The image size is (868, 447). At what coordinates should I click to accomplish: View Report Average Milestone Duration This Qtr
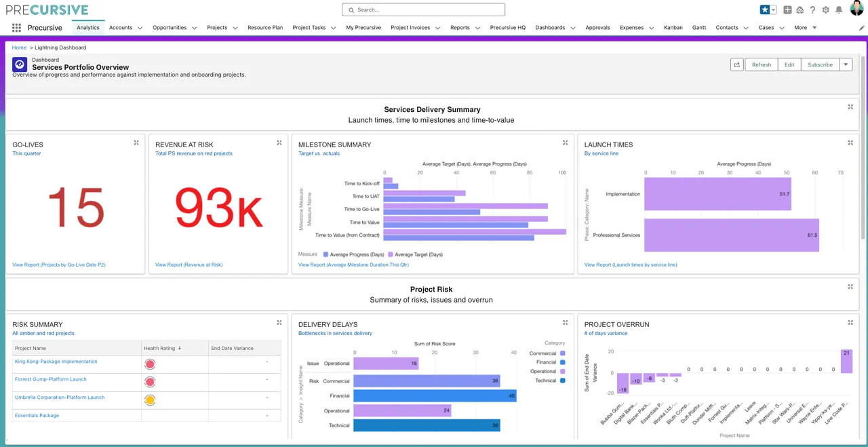click(x=353, y=265)
